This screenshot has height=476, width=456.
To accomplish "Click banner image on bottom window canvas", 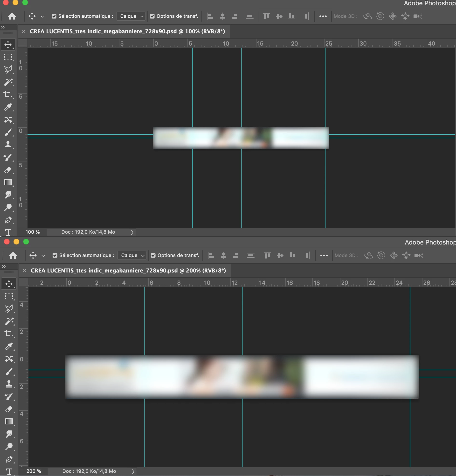I will point(242,377).
